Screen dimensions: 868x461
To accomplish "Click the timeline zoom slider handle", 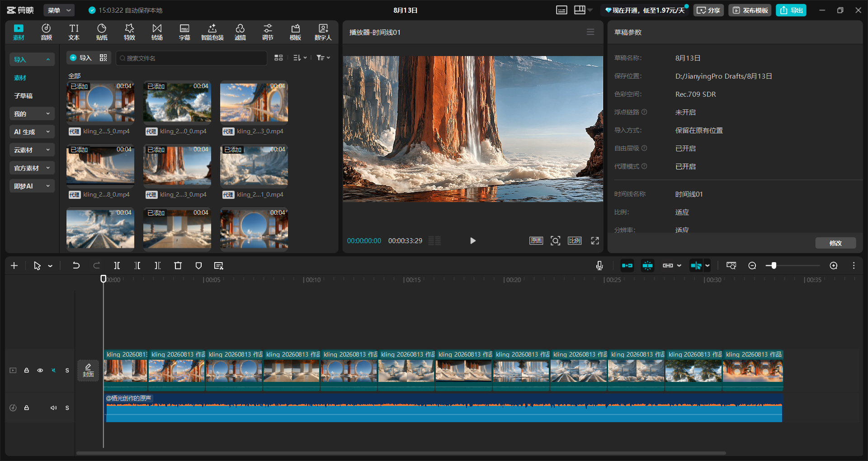I will pos(774,266).
